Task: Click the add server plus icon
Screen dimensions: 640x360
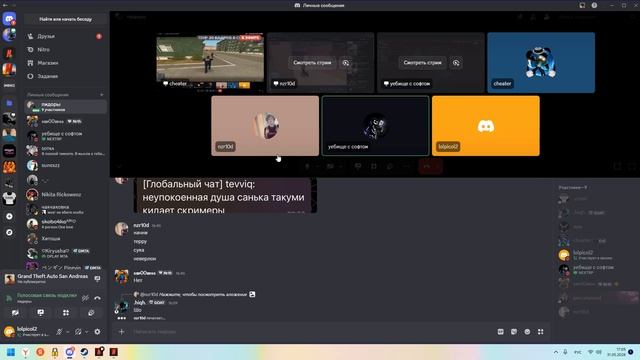Action: [x=9, y=216]
